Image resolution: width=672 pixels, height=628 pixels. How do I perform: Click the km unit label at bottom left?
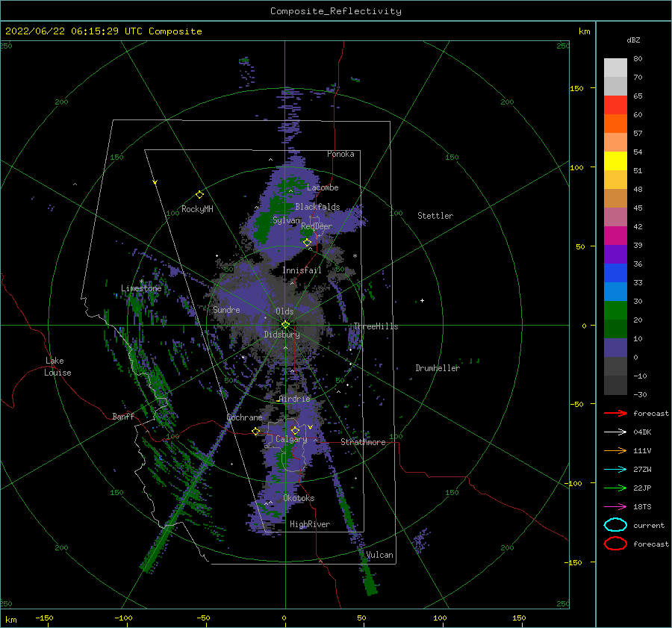[x=10, y=620]
